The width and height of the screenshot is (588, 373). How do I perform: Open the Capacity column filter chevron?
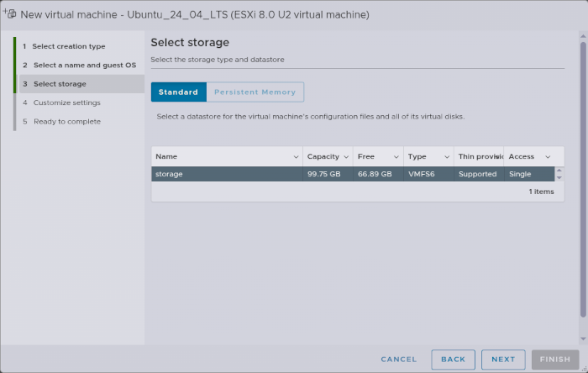[x=346, y=157]
